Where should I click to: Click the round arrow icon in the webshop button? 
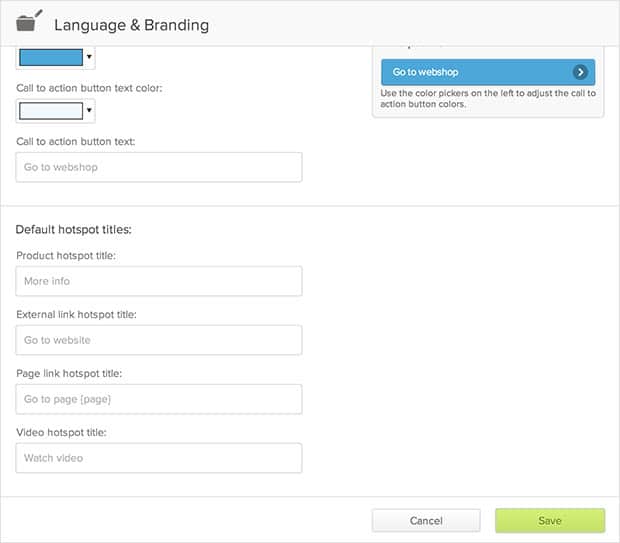pos(580,72)
